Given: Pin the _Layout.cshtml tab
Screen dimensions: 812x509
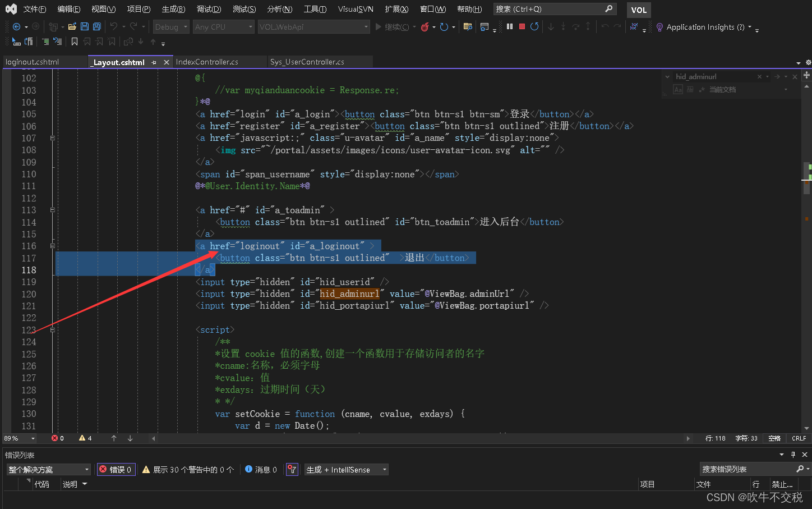Looking at the screenshot, I should pos(154,62).
